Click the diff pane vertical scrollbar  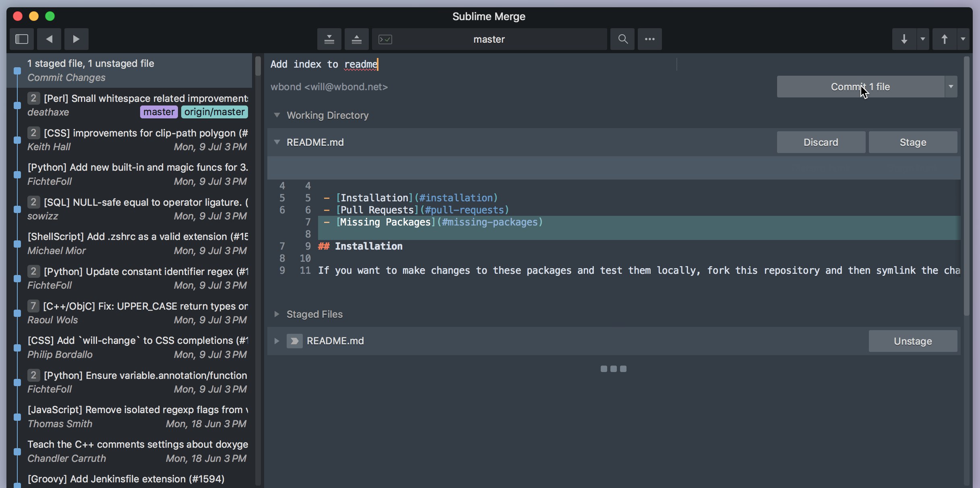(x=967, y=186)
